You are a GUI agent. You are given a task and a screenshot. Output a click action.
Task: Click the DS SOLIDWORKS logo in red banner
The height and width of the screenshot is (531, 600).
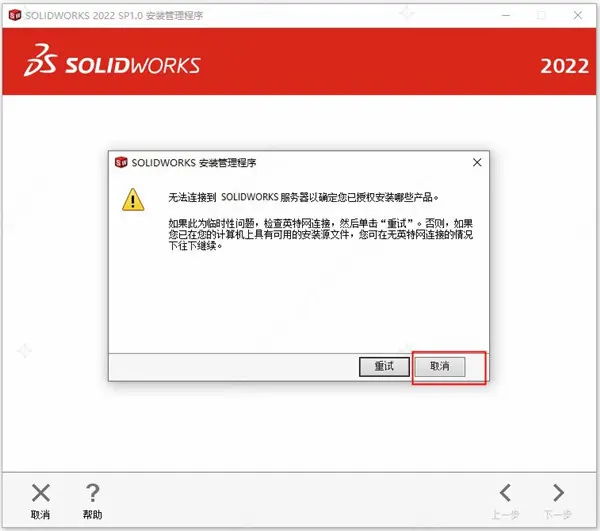coord(112,60)
